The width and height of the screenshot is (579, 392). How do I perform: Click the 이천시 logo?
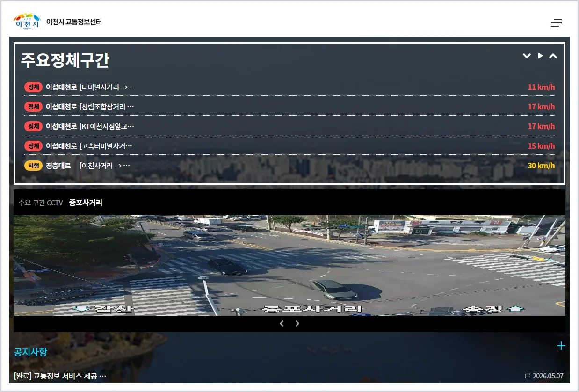tap(27, 22)
